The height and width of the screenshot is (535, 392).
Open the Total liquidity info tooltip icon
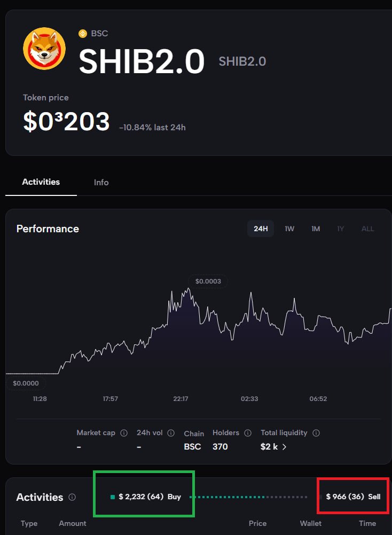(x=316, y=433)
